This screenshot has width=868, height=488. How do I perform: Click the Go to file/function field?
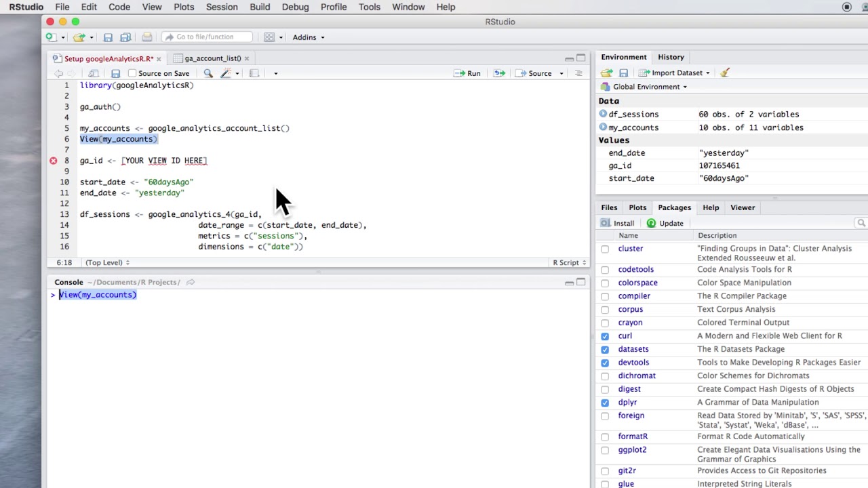tap(207, 37)
